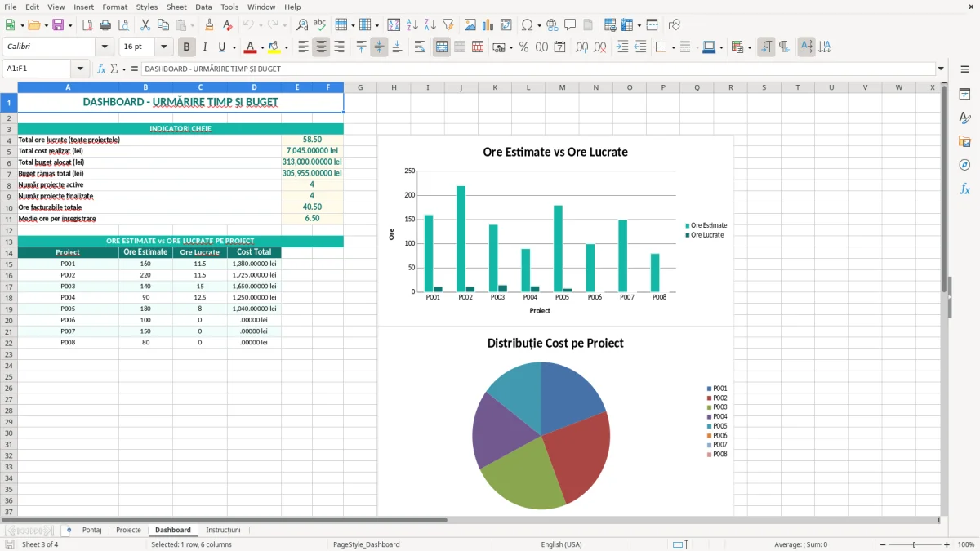The width and height of the screenshot is (980, 551).
Task: Open sidebar Styles panel
Action: (x=964, y=118)
